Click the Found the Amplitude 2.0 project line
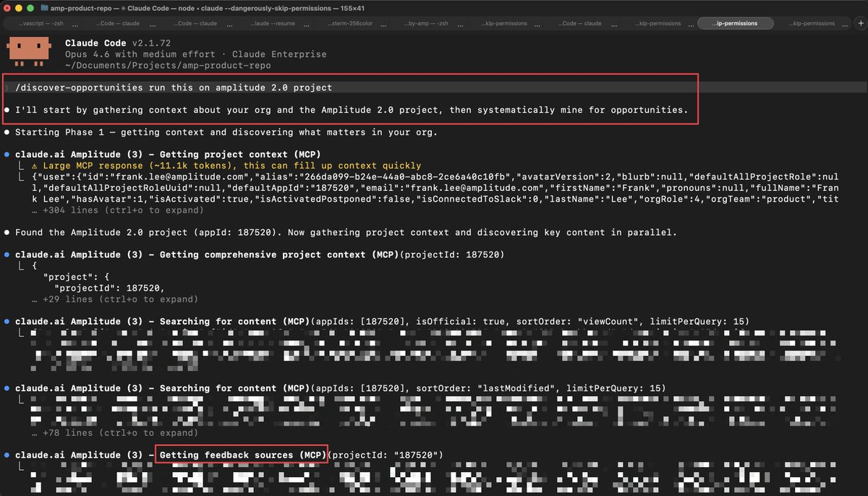The height and width of the screenshot is (496, 868). (x=346, y=233)
